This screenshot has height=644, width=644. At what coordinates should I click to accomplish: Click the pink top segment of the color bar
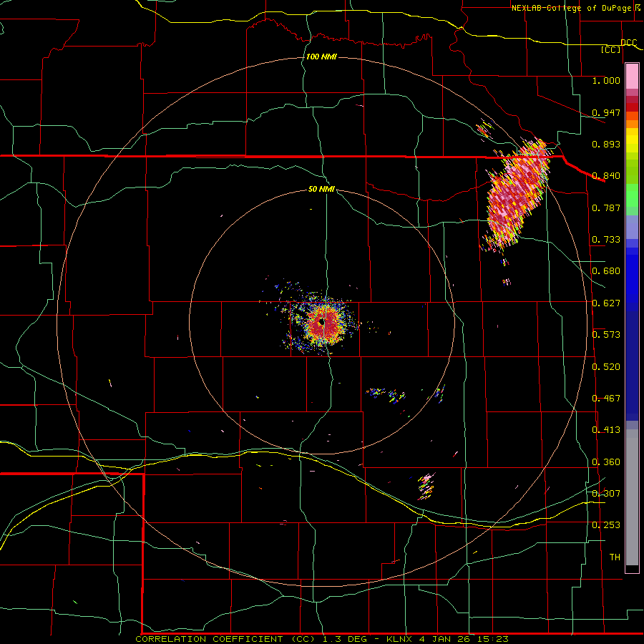(632, 77)
